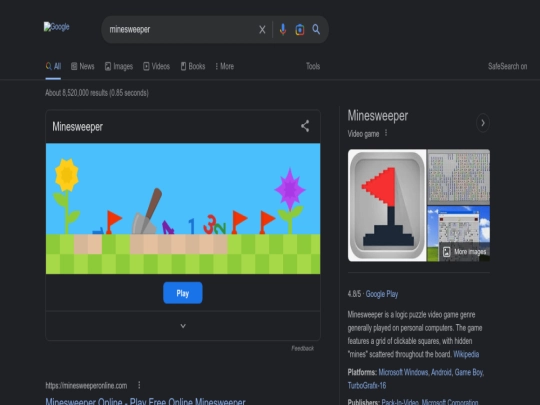540x405 pixels.
Task: Open Google Lens camera search icon
Action: [x=300, y=30]
